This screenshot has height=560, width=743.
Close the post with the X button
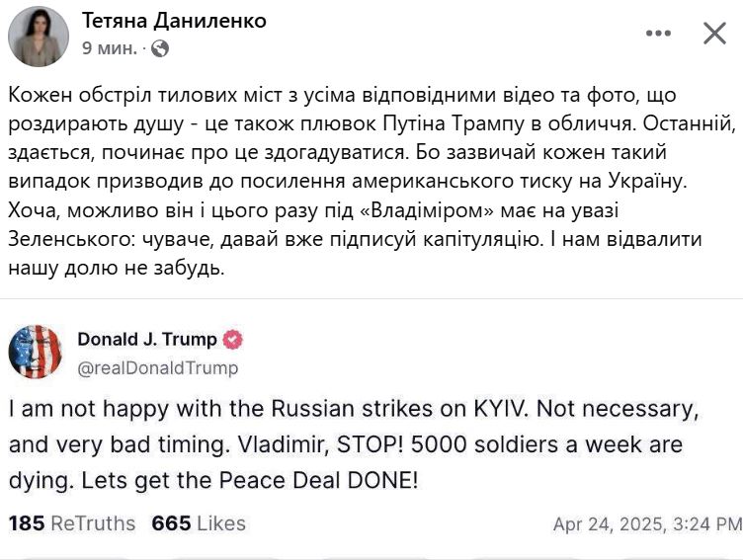pos(714,34)
